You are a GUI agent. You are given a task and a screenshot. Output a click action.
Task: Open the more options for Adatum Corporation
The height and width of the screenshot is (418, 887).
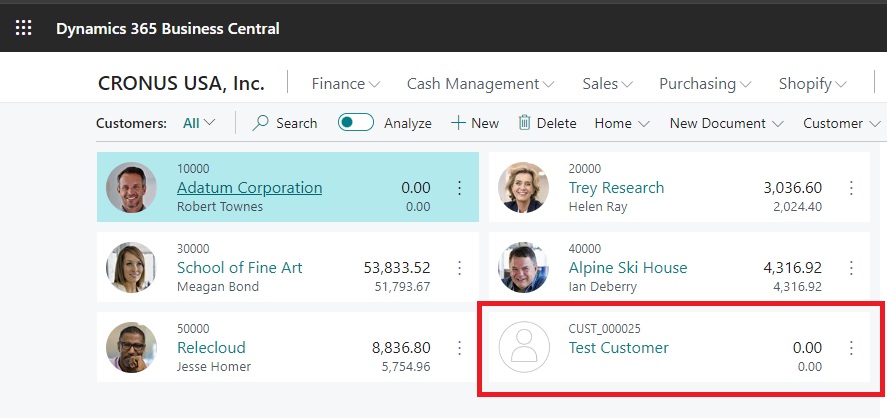[459, 188]
